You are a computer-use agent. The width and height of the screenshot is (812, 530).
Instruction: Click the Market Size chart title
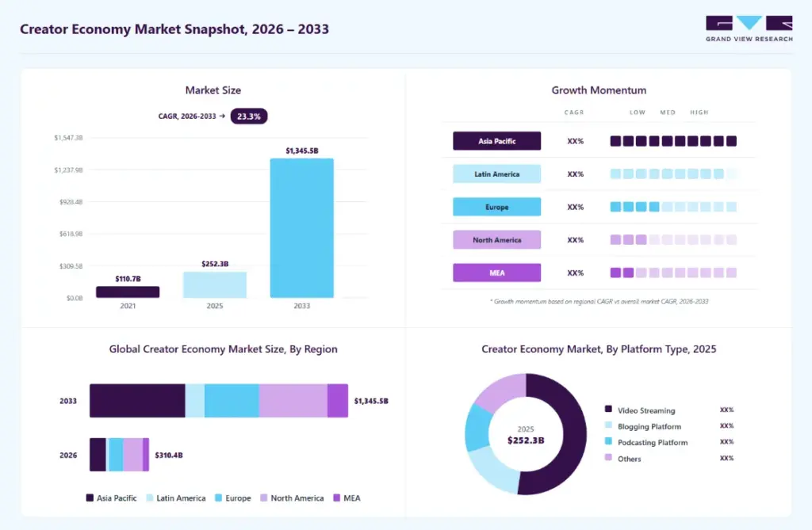pos(213,90)
